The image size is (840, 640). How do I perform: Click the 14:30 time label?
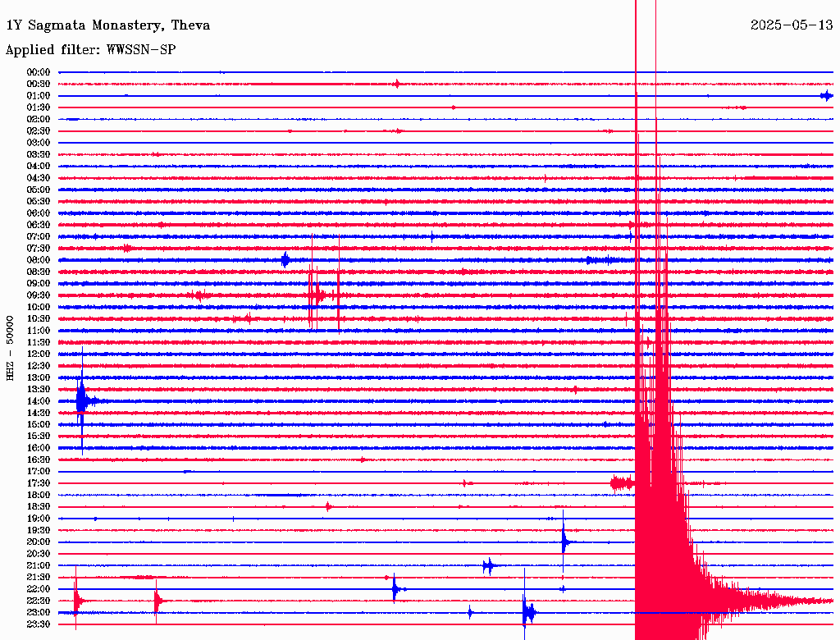click(39, 413)
